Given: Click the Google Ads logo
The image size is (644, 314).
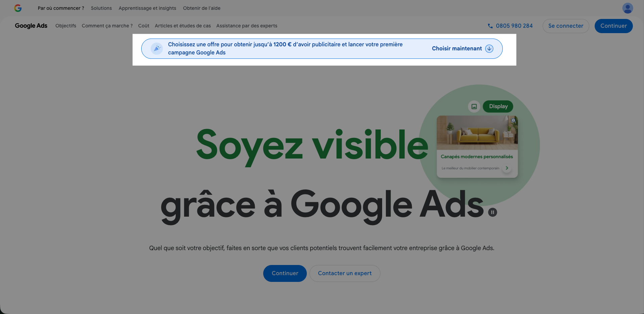Looking at the screenshot, I should click(31, 26).
